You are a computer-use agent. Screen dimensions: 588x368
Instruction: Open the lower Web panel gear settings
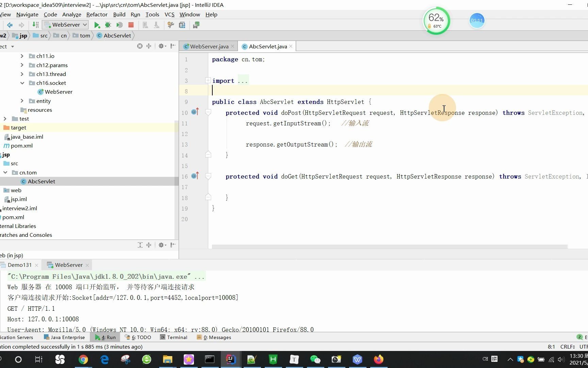pos(162,245)
